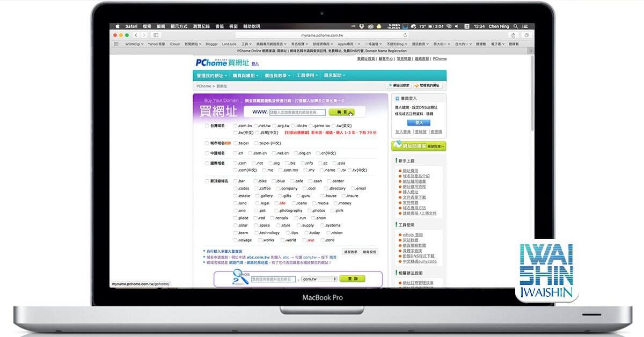Check the .taipei domain checkbox
This screenshot has width=644, height=337.
point(236,143)
